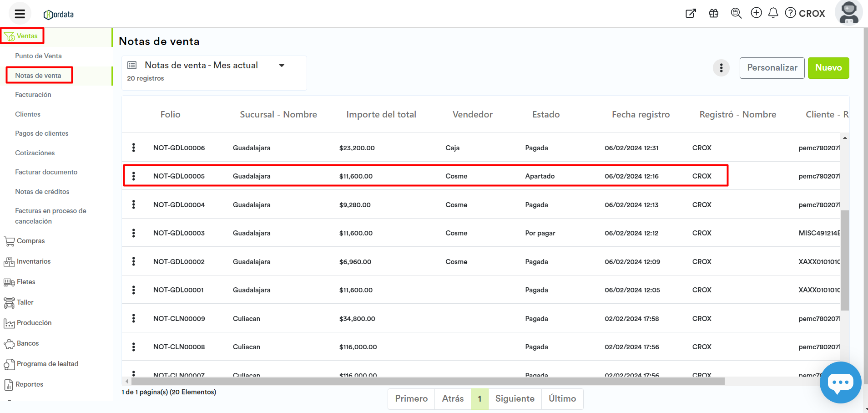
Task: Click the plus circle add icon
Action: [756, 13]
